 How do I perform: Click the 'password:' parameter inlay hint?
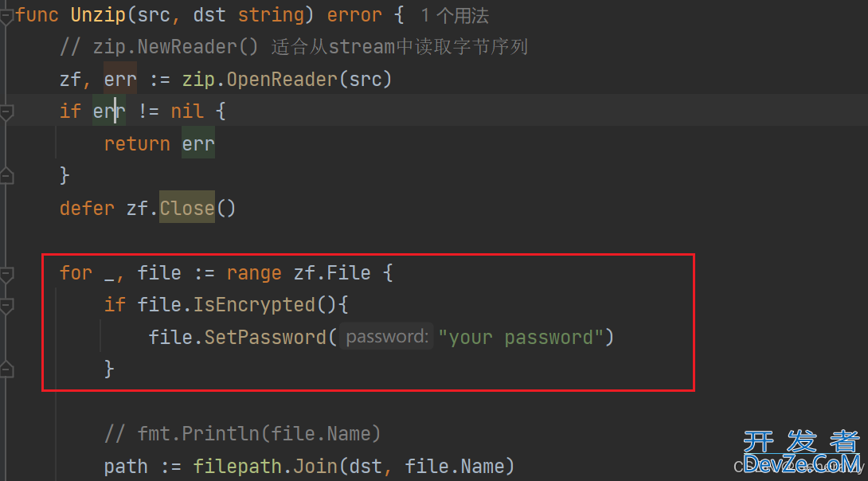point(386,337)
